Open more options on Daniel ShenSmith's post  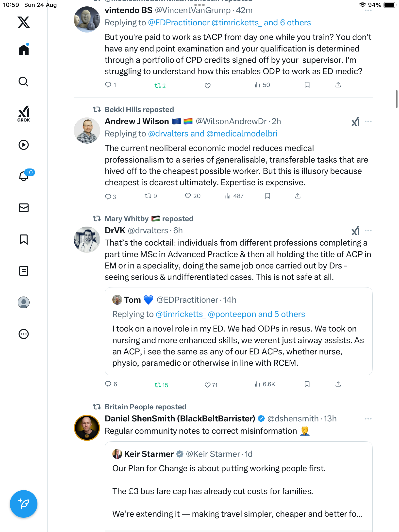(x=368, y=419)
